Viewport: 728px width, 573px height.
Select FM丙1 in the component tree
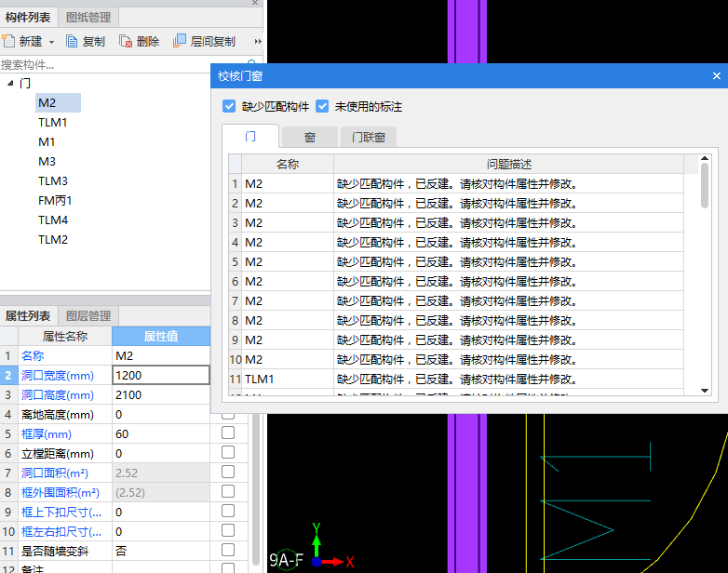coord(55,201)
